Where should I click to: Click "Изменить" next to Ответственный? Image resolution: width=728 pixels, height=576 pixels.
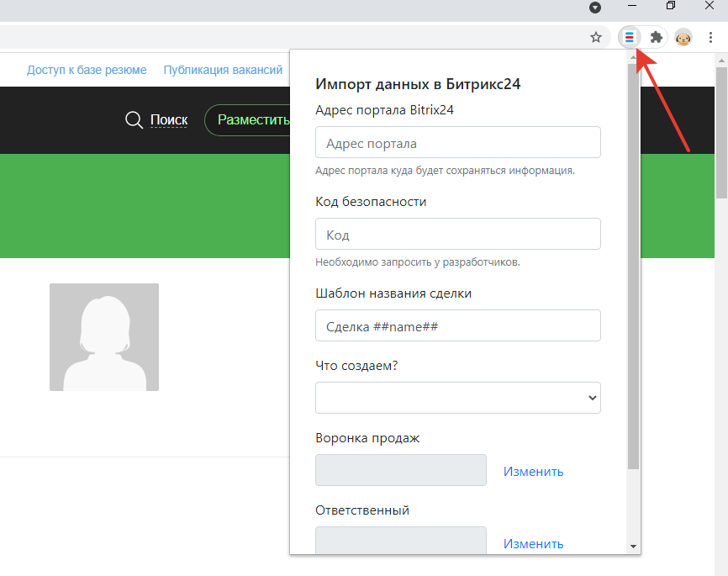pos(533,544)
